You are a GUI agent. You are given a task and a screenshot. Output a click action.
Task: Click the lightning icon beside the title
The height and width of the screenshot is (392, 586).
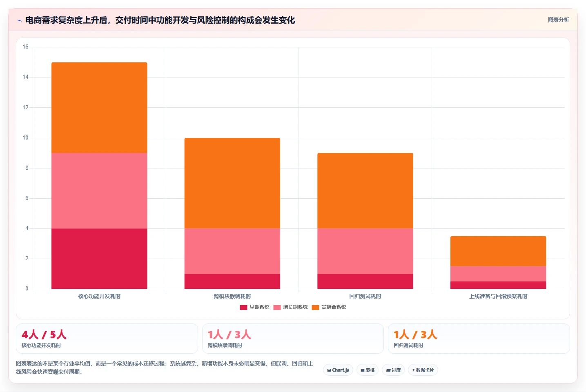coord(19,20)
